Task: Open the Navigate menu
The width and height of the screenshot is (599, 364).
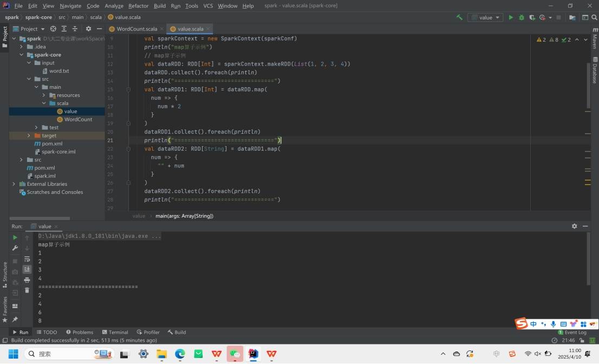Action: click(x=70, y=6)
